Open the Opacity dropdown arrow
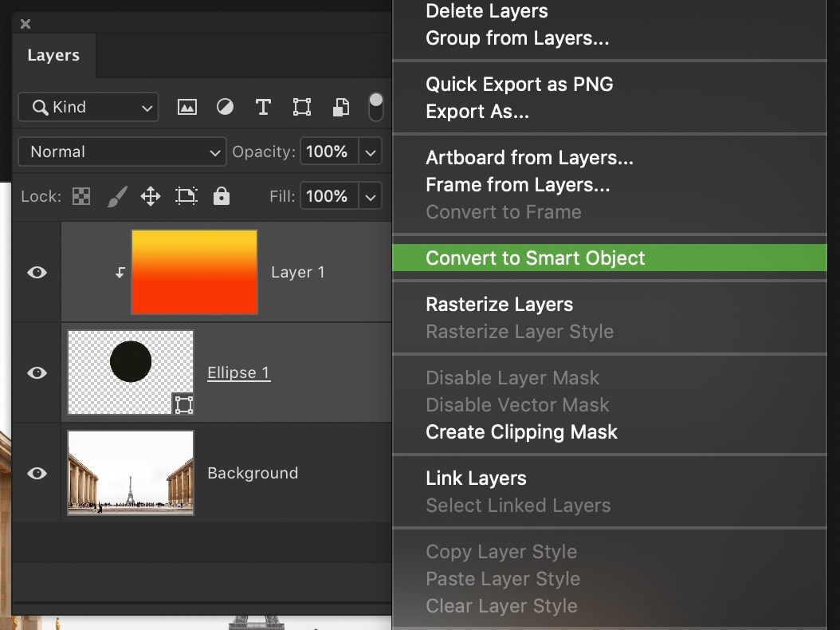This screenshot has width=840, height=630. pyautogui.click(x=369, y=152)
